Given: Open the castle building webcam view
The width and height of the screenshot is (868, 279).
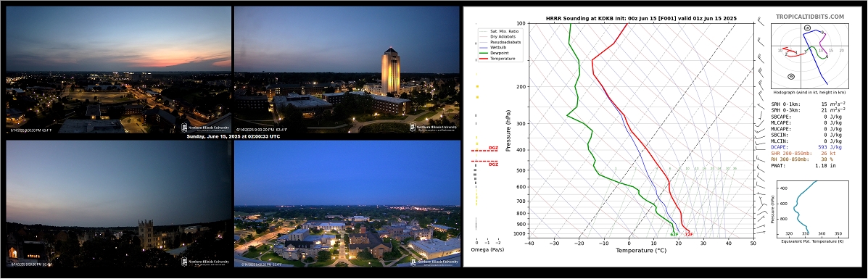Looking at the screenshot, I should click(x=118, y=203).
